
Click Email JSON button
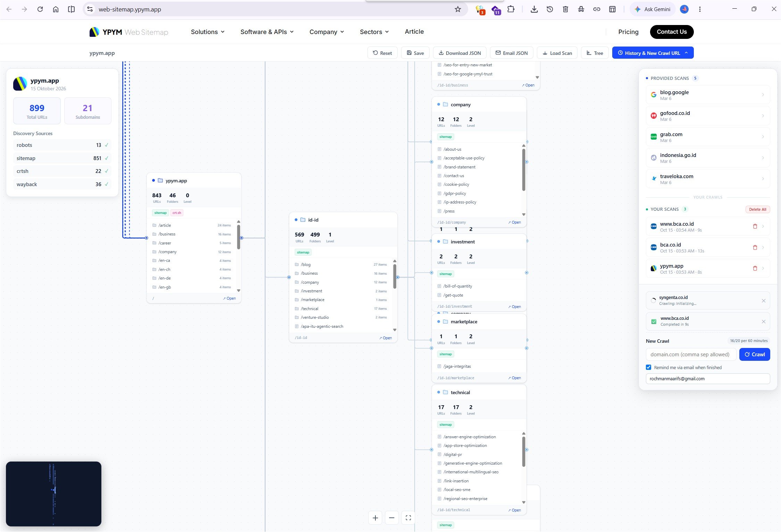pos(512,53)
